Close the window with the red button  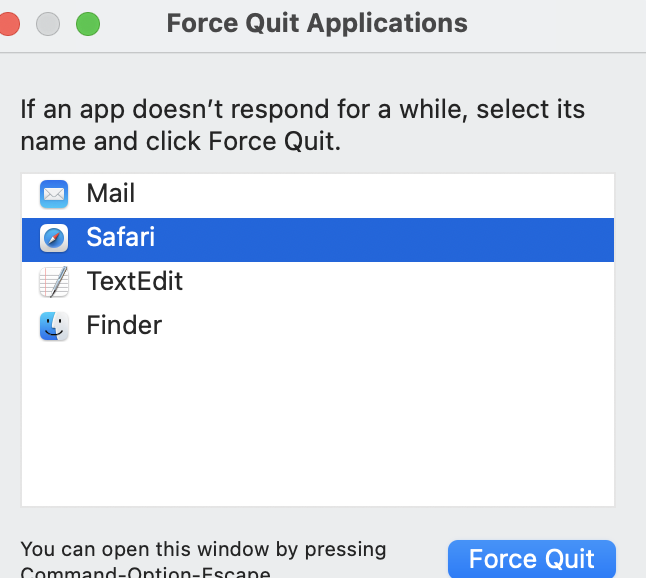7,22
